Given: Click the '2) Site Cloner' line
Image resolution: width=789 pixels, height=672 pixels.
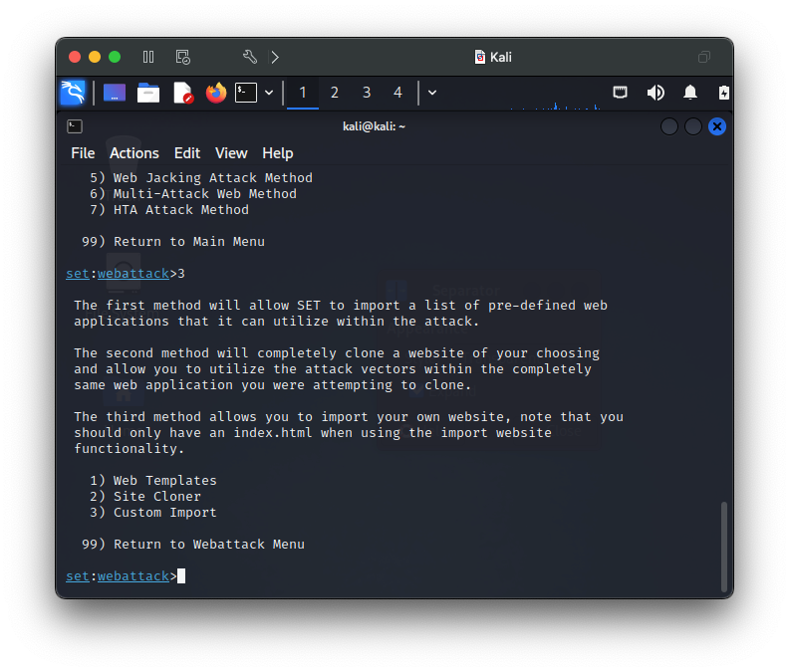Looking at the screenshot, I should (144, 497).
